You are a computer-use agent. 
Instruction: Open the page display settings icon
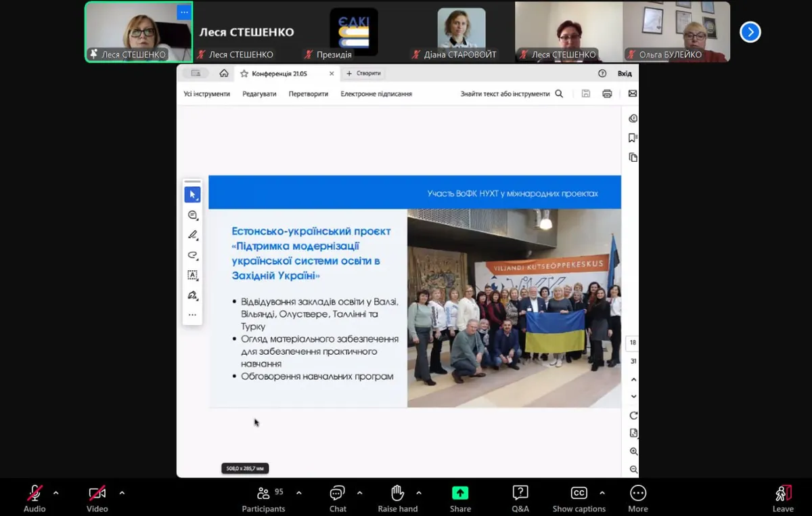coord(633,433)
